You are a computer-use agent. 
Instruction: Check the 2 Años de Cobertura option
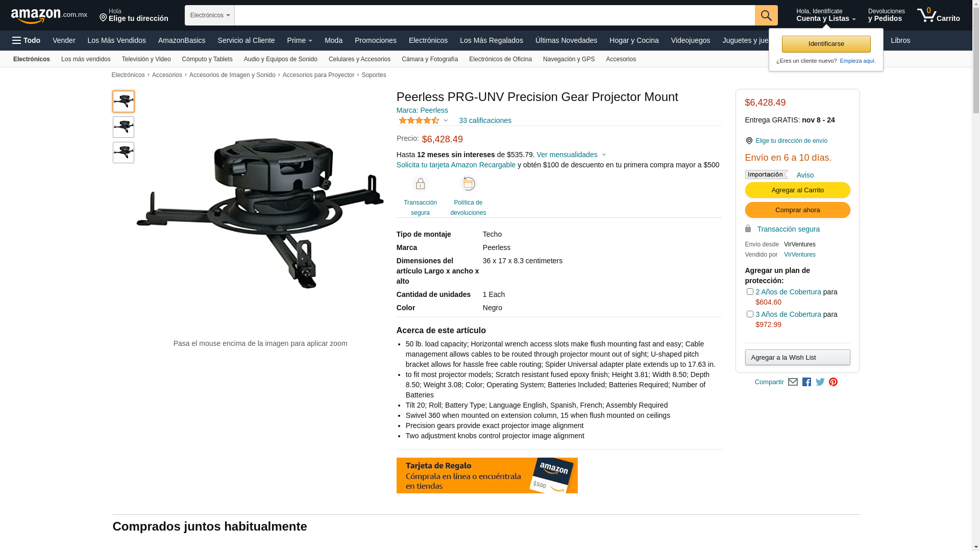750,292
